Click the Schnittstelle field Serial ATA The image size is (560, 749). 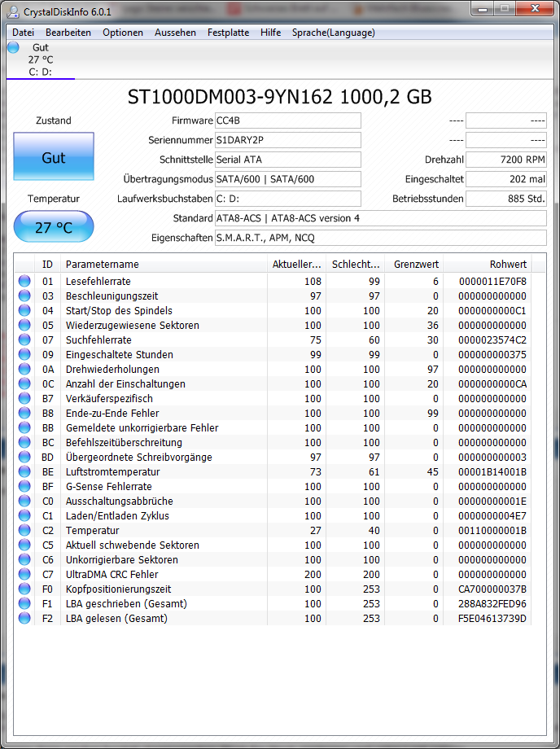coord(288,160)
